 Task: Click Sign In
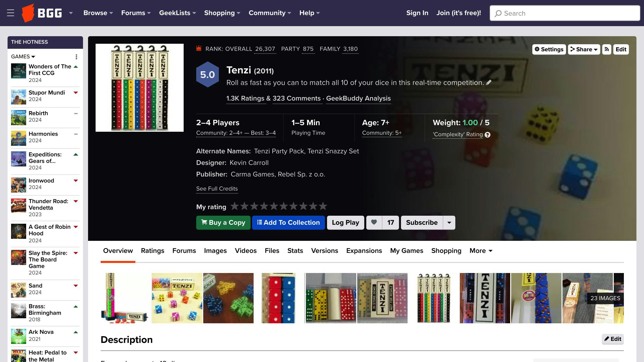[417, 13]
